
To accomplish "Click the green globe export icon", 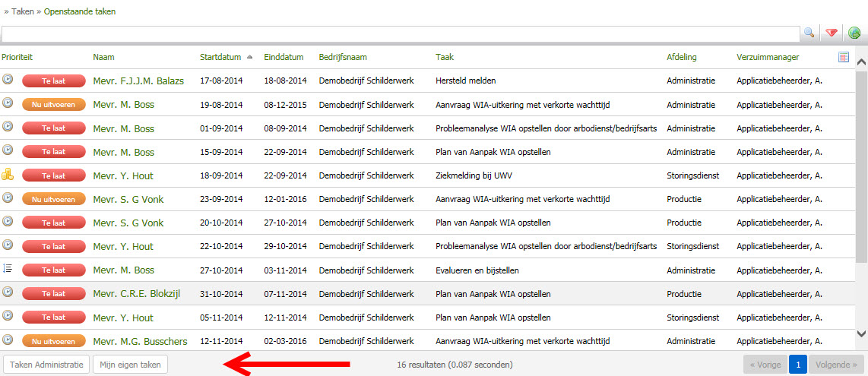I will coord(855,33).
